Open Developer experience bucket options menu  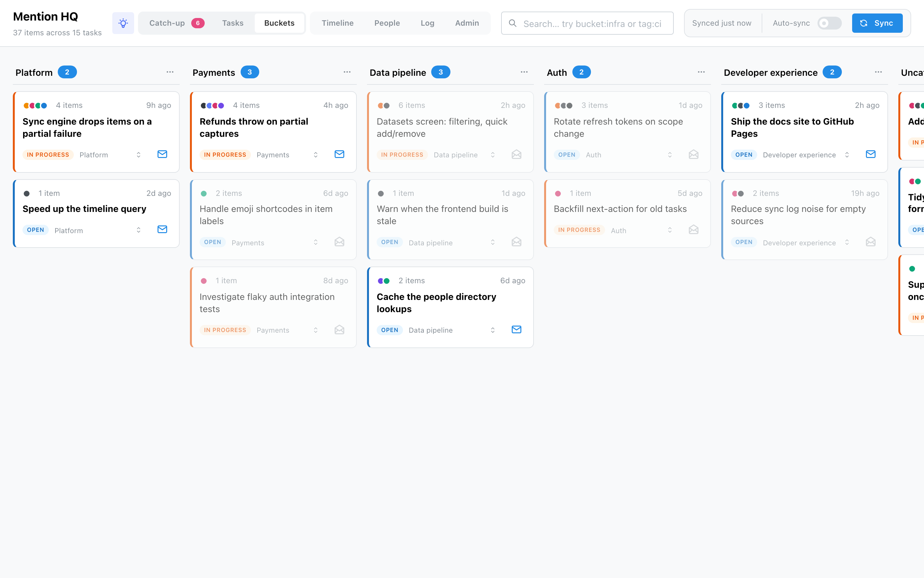[878, 72]
